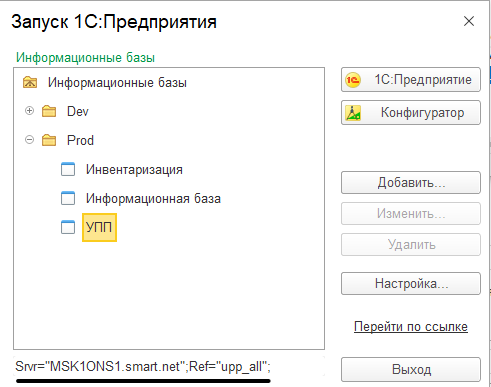Screen dimensions: 491x387
Task: Click the Конфигуратор triangle-ruler icon
Action: point(353,113)
